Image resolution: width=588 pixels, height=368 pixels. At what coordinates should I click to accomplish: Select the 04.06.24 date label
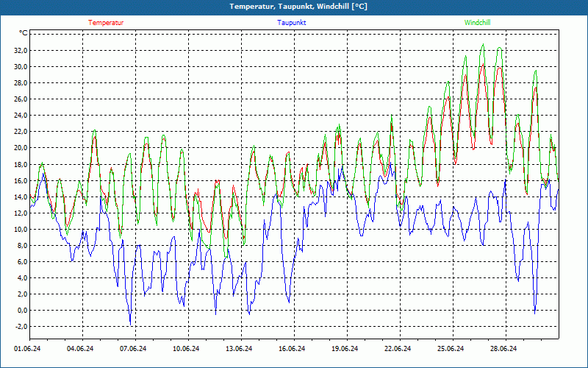(80, 349)
